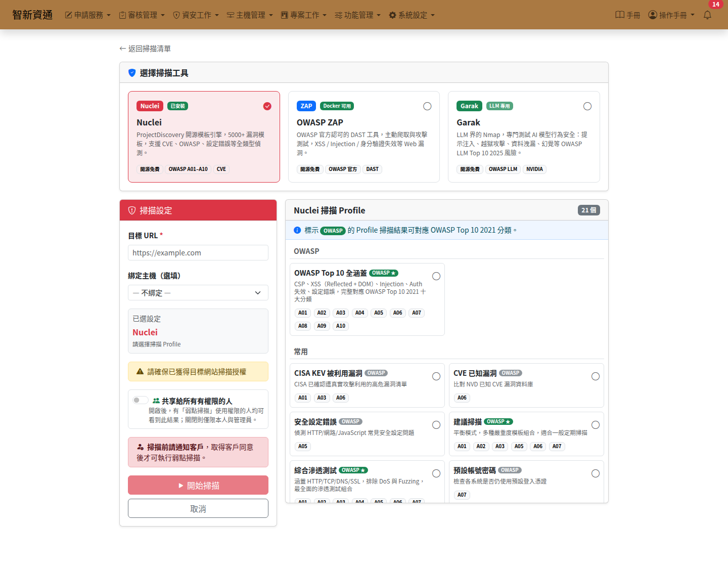Click the warning triangle icon for 掃描授權
728x569 pixels.
tap(140, 372)
